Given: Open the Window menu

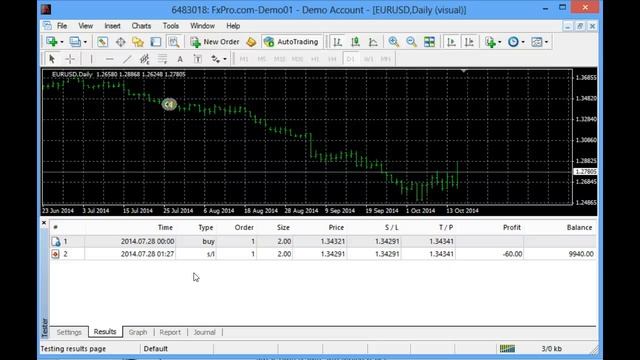Looking at the screenshot, I should [202, 26].
